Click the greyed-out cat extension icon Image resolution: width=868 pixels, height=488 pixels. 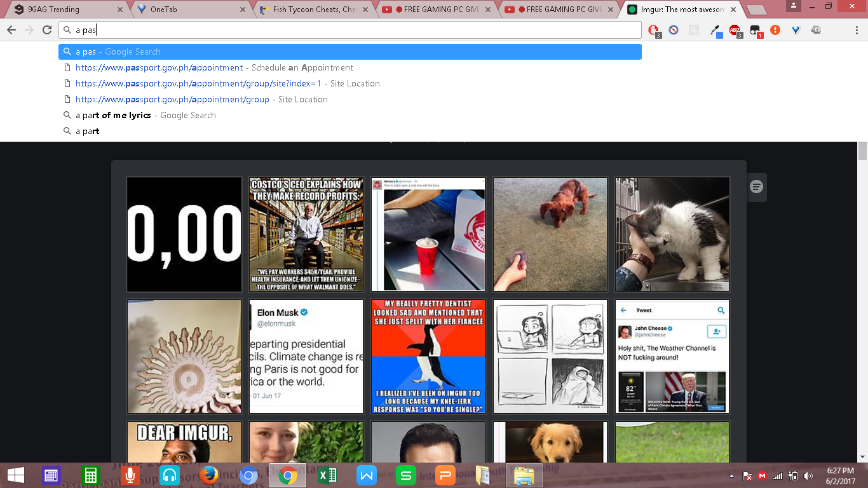pos(694,30)
